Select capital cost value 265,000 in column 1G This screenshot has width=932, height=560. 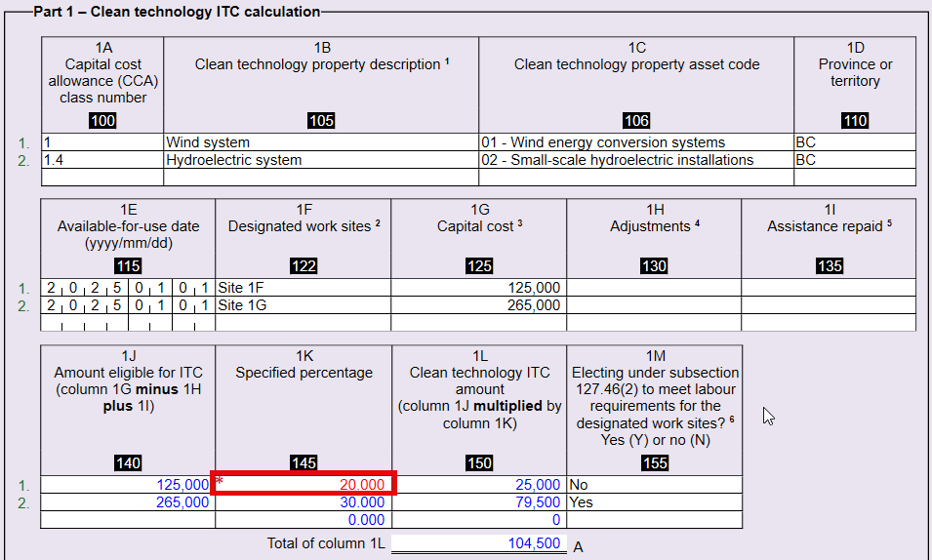pos(478,305)
